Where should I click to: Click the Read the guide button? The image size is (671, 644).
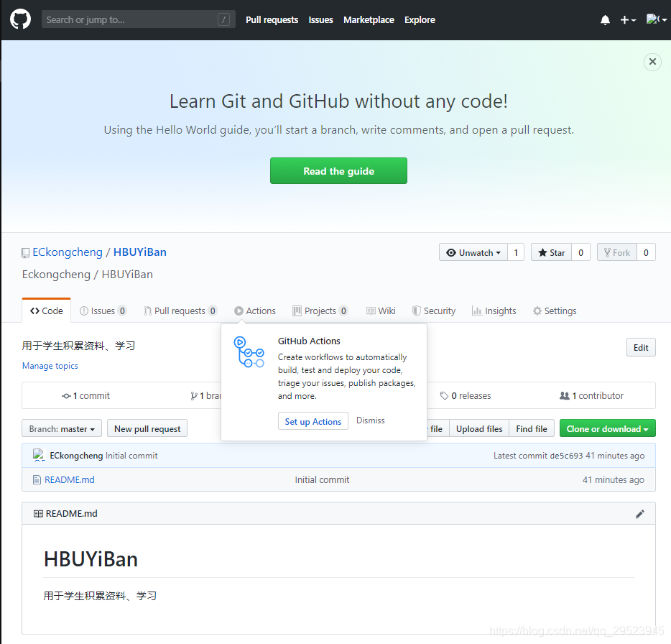(x=338, y=171)
